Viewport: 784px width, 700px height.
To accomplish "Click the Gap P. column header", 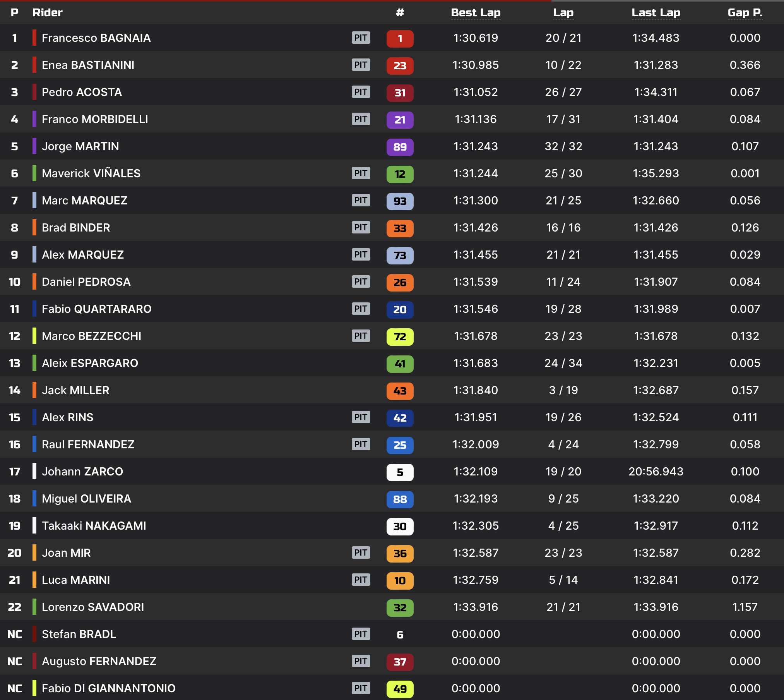I will pyautogui.click(x=745, y=12).
